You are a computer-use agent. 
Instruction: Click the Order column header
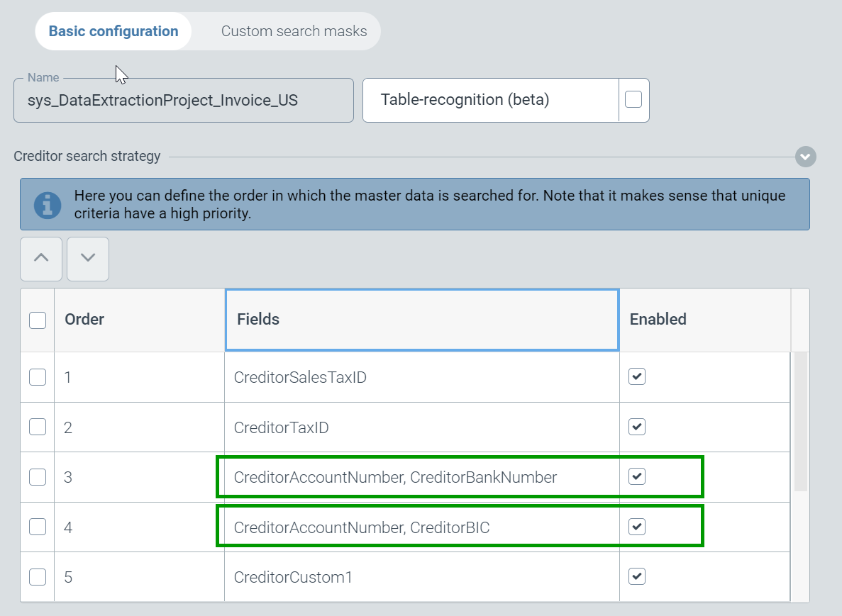[139, 320]
